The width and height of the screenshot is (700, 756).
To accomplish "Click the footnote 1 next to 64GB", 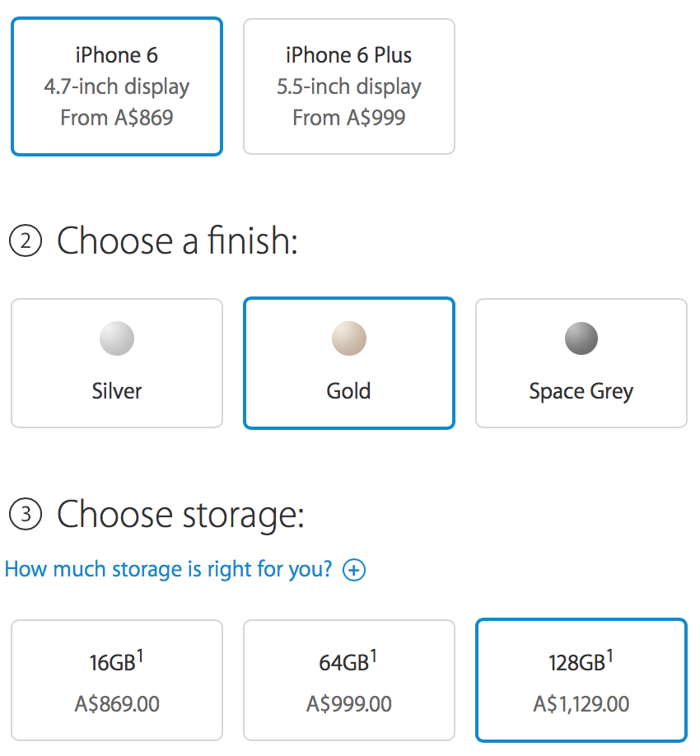I will [x=373, y=656].
